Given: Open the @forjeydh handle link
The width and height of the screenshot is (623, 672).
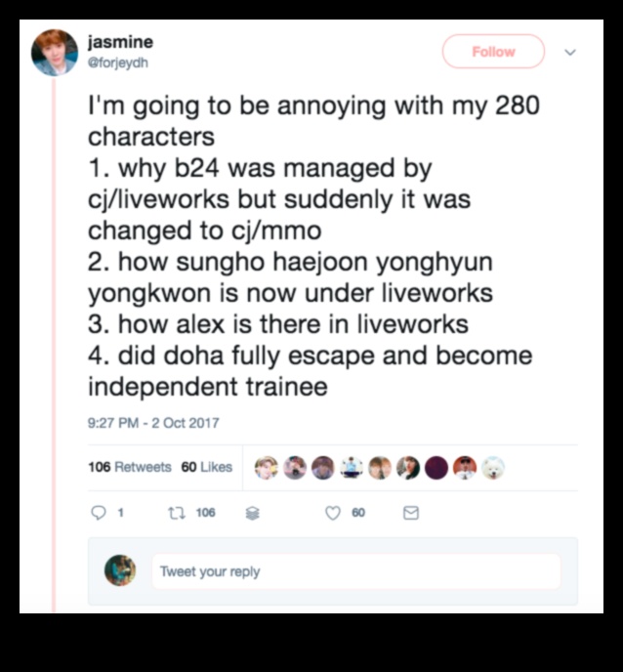Looking at the screenshot, I should pos(118,63).
